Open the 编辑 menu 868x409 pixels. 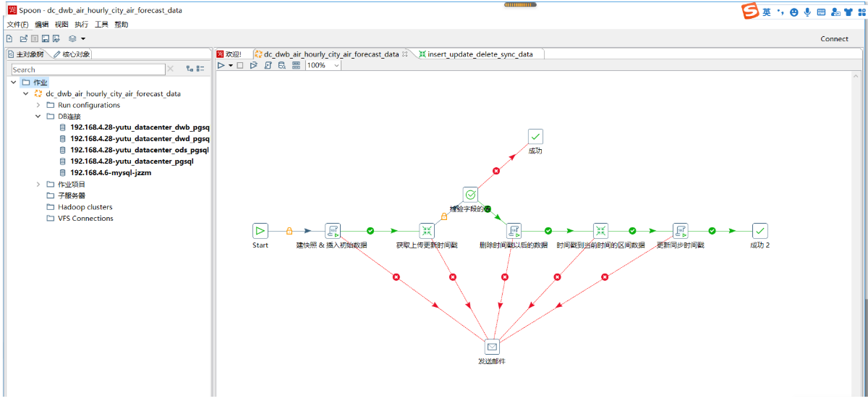coord(41,25)
